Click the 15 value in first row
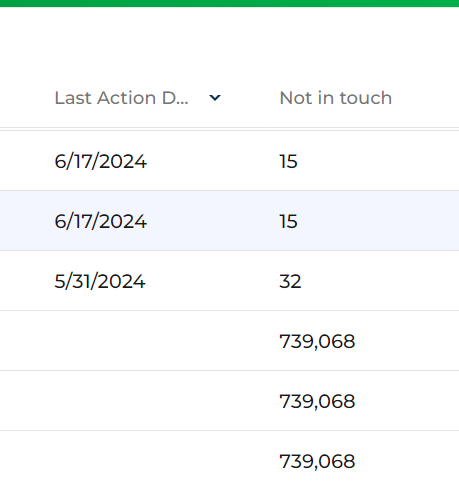Screen dimensions: 459x483 click(288, 162)
